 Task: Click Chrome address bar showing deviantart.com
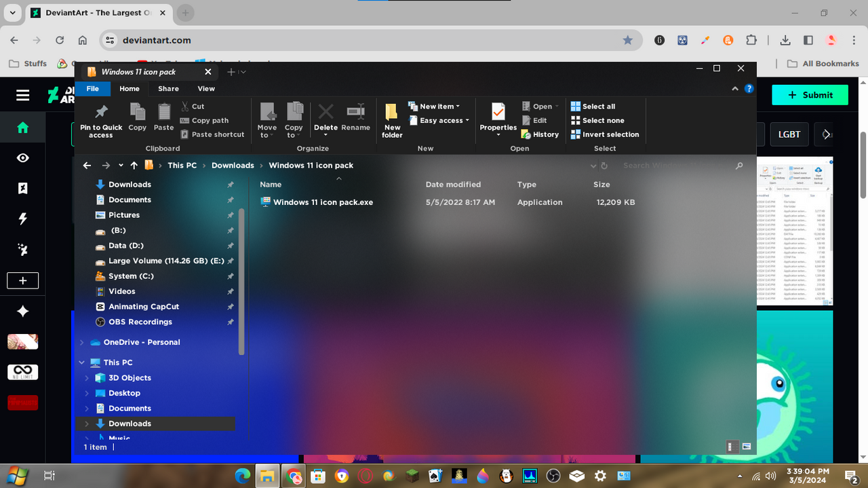click(x=370, y=40)
